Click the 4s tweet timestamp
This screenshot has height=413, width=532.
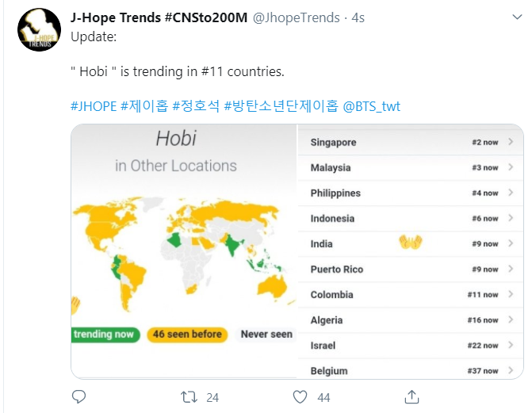(358, 17)
